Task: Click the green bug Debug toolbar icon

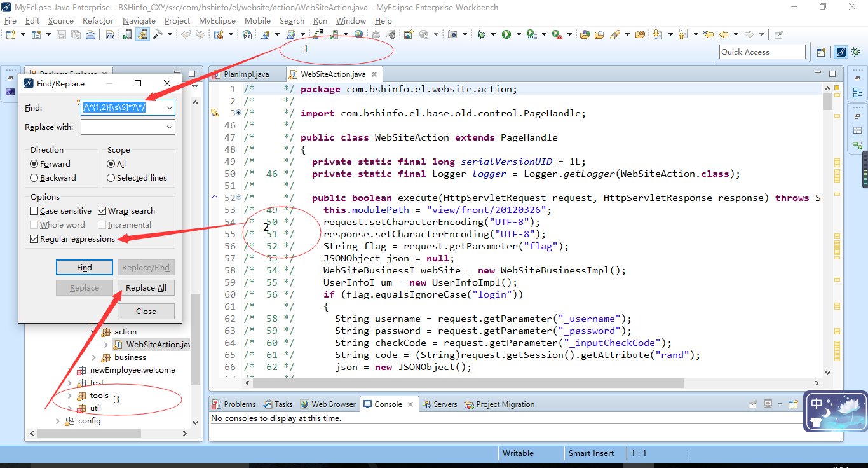Action: pos(482,34)
